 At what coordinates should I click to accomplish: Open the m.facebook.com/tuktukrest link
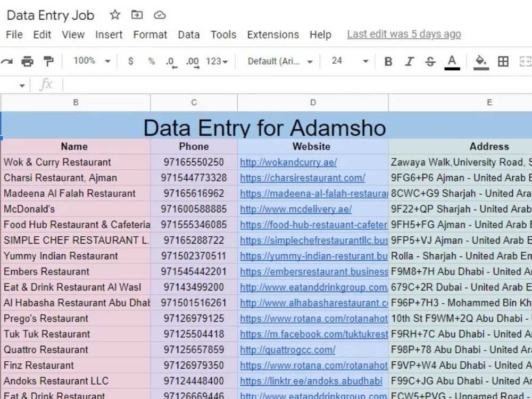pyautogui.click(x=314, y=334)
